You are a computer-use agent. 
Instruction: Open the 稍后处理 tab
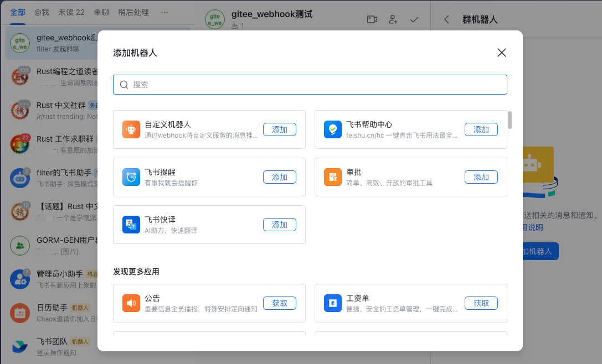tap(133, 12)
